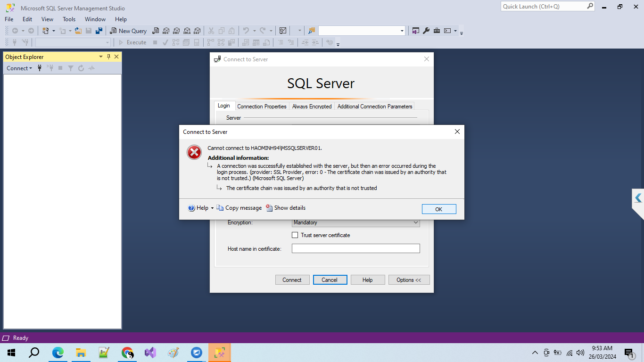
Task: Open File Explorer from the taskbar
Action: tap(81, 353)
